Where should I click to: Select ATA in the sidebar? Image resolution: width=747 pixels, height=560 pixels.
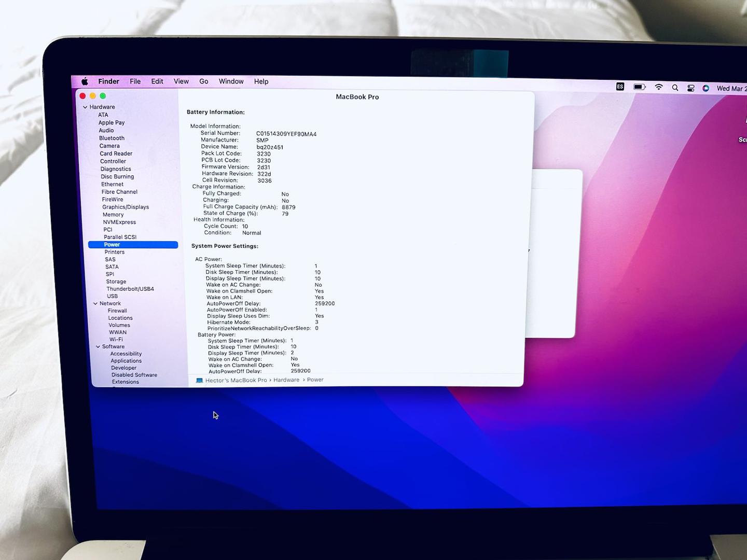coord(103,115)
